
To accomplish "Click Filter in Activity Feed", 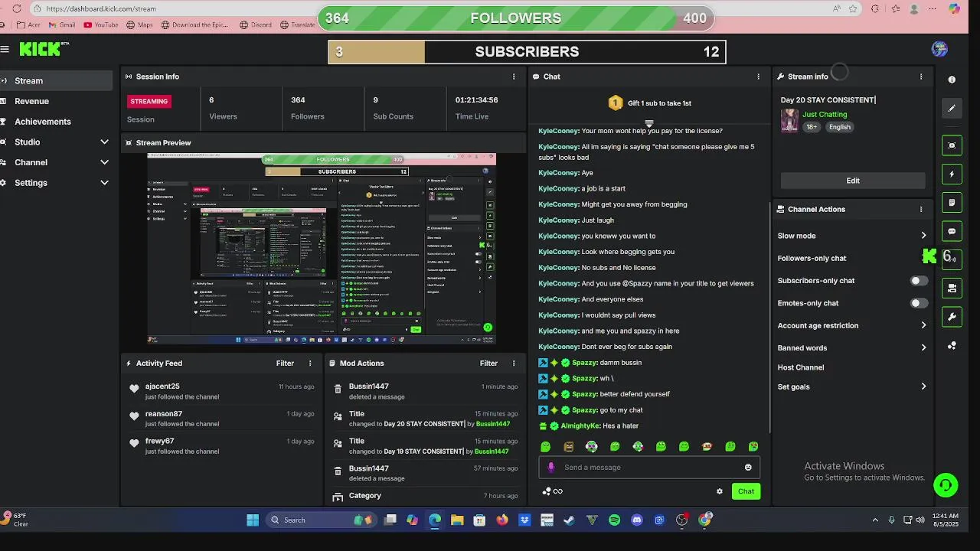I will click(285, 364).
